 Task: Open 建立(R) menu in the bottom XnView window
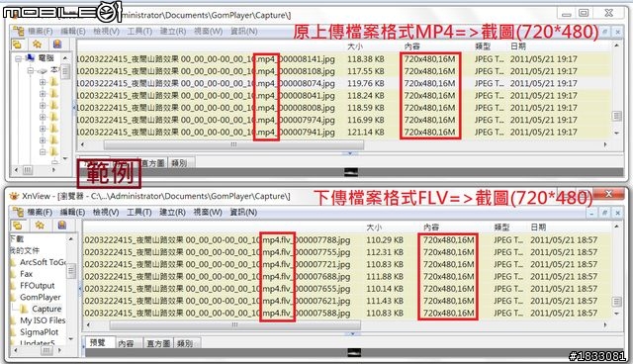coord(172,212)
